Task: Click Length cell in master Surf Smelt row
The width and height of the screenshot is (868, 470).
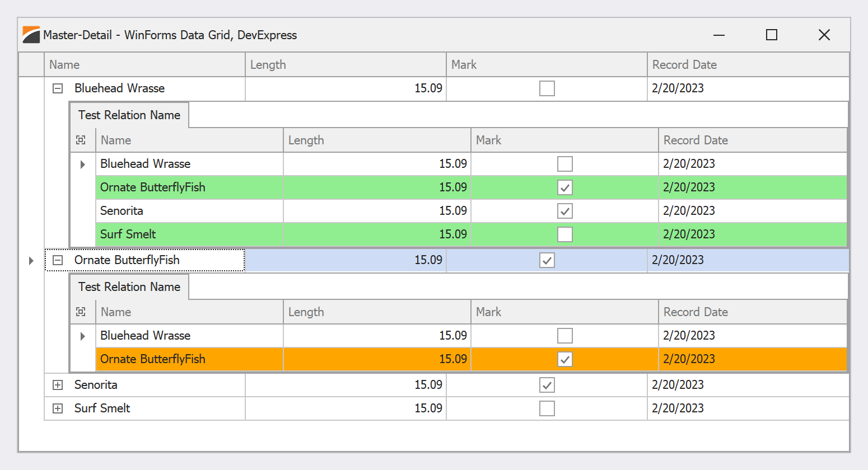Action: (346, 408)
